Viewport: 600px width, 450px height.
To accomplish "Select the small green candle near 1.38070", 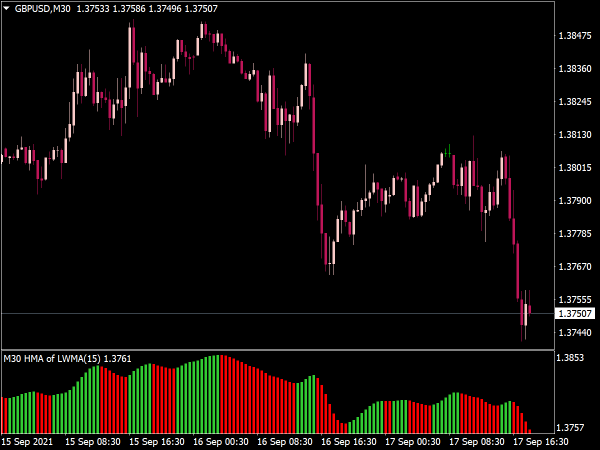I will click(449, 151).
